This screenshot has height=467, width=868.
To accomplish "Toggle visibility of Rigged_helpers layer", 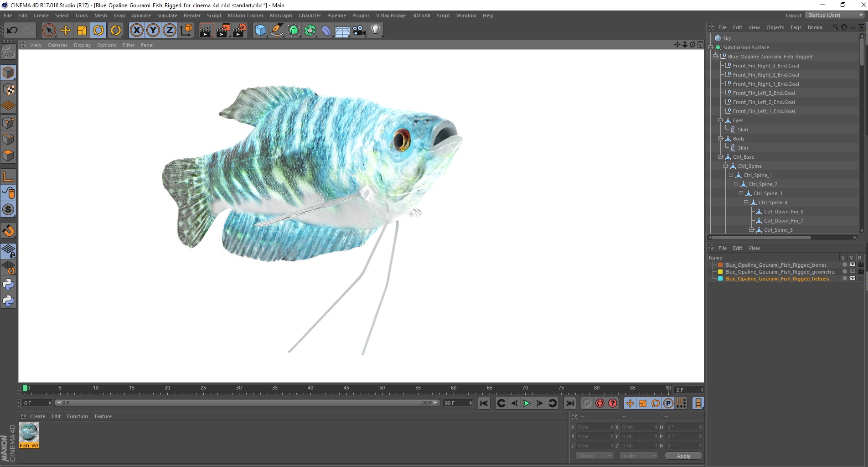I will point(852,278).
